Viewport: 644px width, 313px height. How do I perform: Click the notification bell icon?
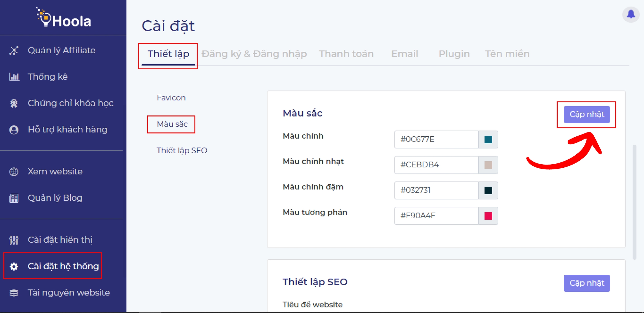pyautogui.click(x=631, y=14)
